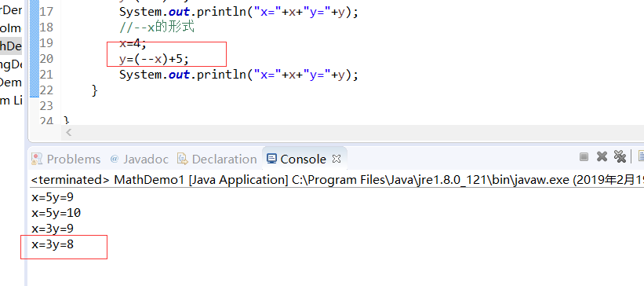
Task: Click the code "y=(--x)+5;" on line 20
Action: 154,59
